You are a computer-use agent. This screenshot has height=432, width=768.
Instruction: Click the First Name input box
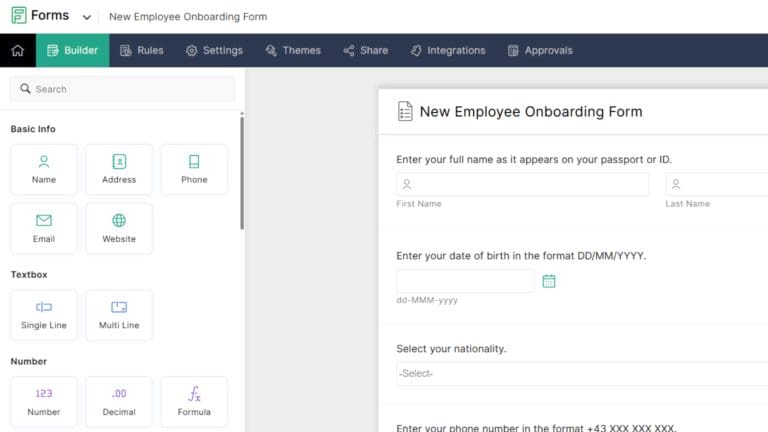tap(522, 184)
